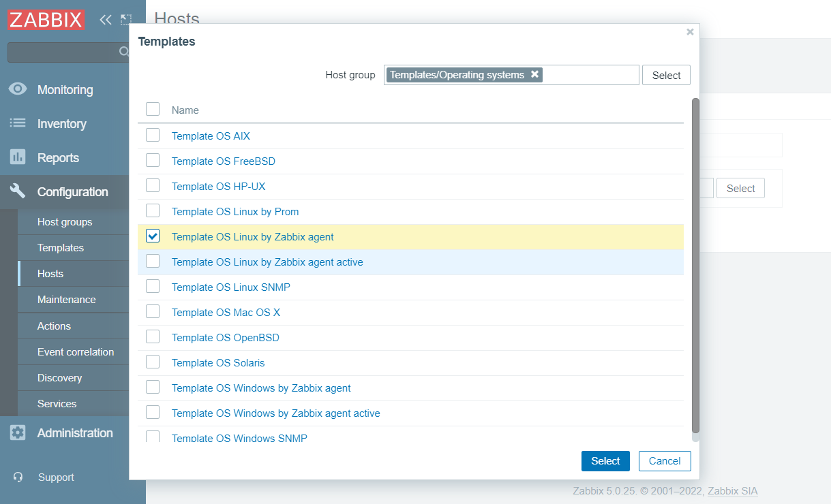Remove Templates/Operating systems host group tag
The image size is (831, 504).
coord(535,74)
